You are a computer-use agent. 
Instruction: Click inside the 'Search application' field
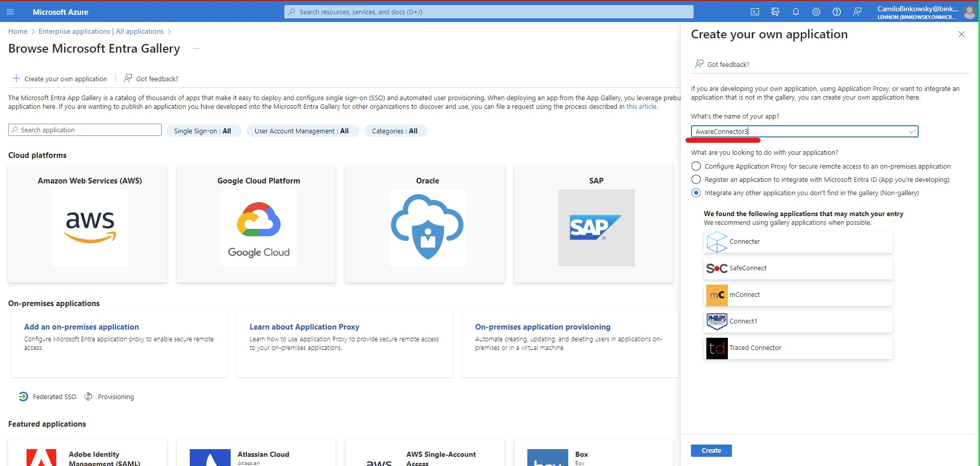coord(84,129)
